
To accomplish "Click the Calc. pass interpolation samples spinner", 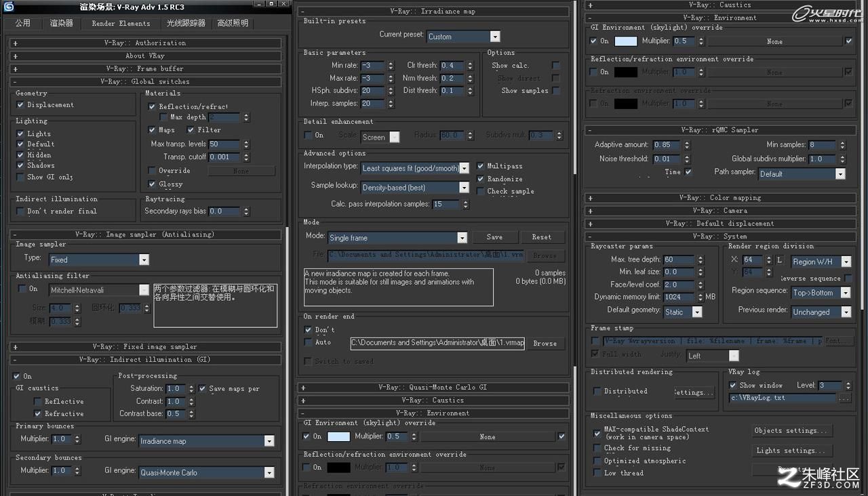I will 465,204.
